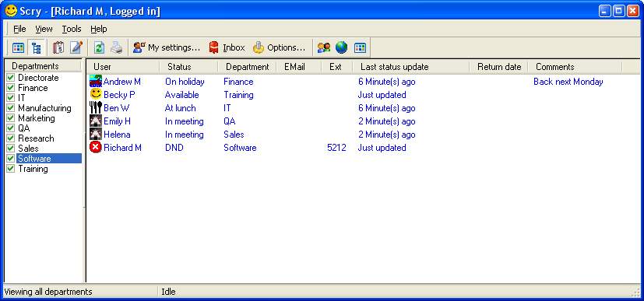The image size is (644, 301).
Task: Sort by the Department column header
Action: pos(248,67)
